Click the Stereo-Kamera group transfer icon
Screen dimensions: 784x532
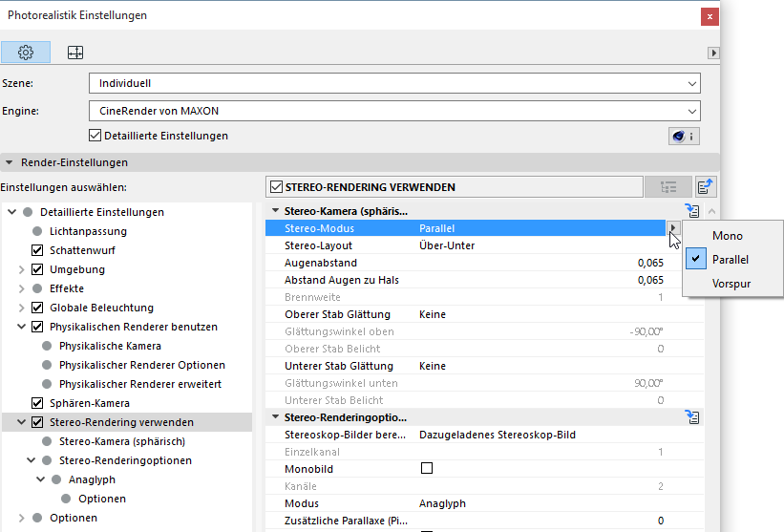[692, 210]
